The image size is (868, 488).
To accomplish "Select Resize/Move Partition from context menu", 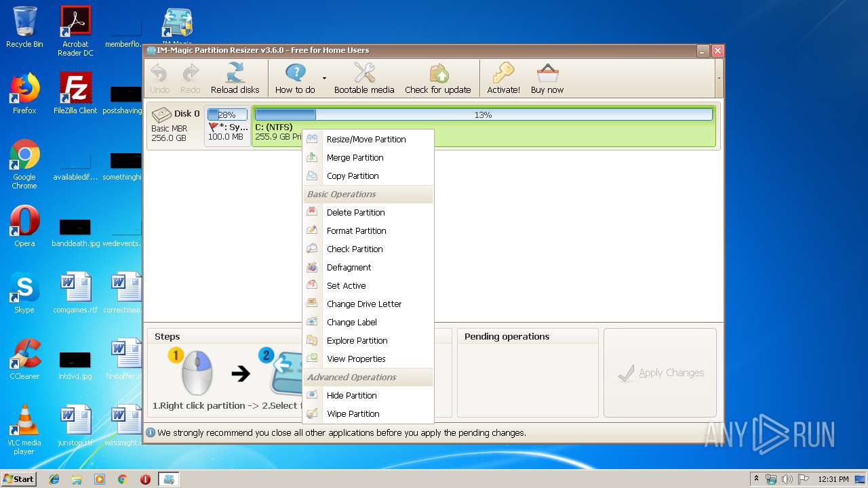I will [x=368, y=139].
